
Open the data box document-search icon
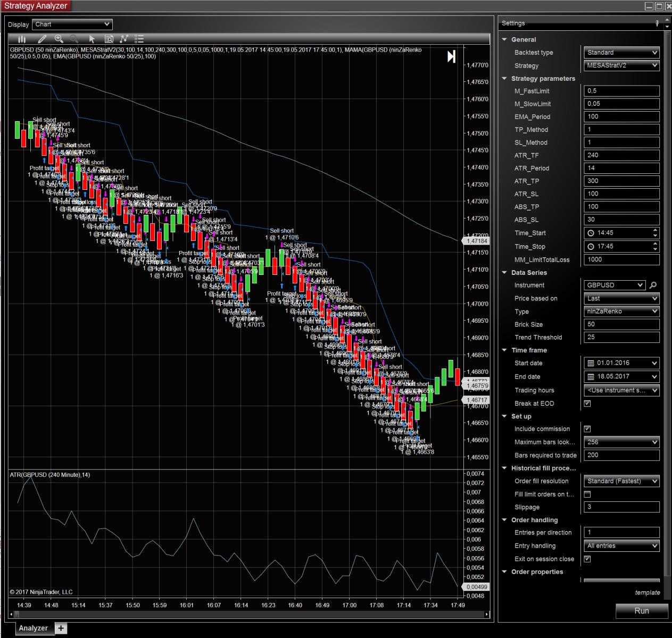pyautogui.click(x=109, y=39)
